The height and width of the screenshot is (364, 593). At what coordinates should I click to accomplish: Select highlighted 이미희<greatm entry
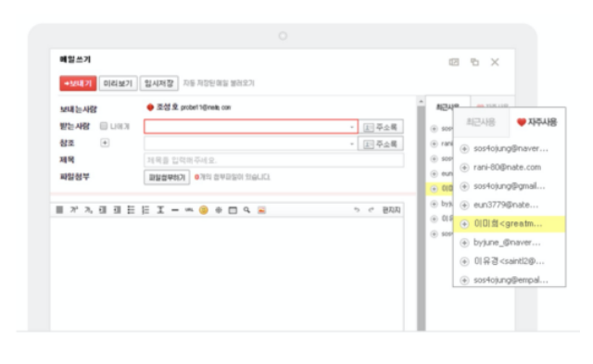coord(509,224)
